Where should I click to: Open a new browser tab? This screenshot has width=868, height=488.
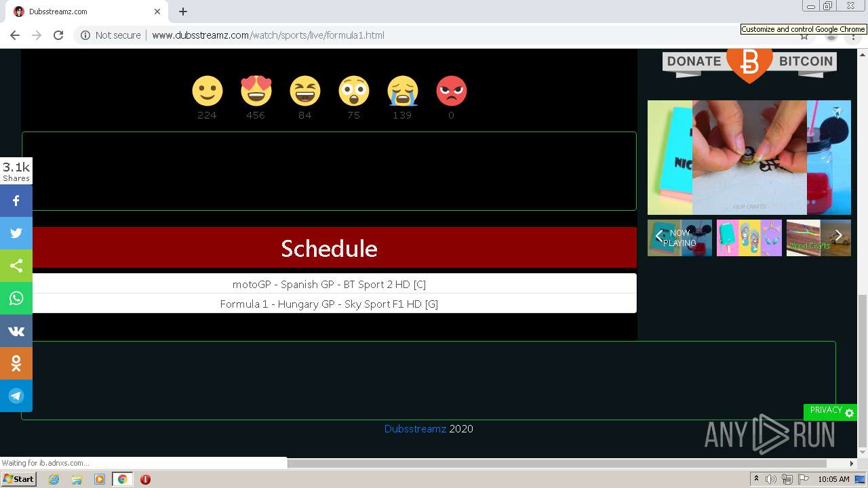coord(183,12)
